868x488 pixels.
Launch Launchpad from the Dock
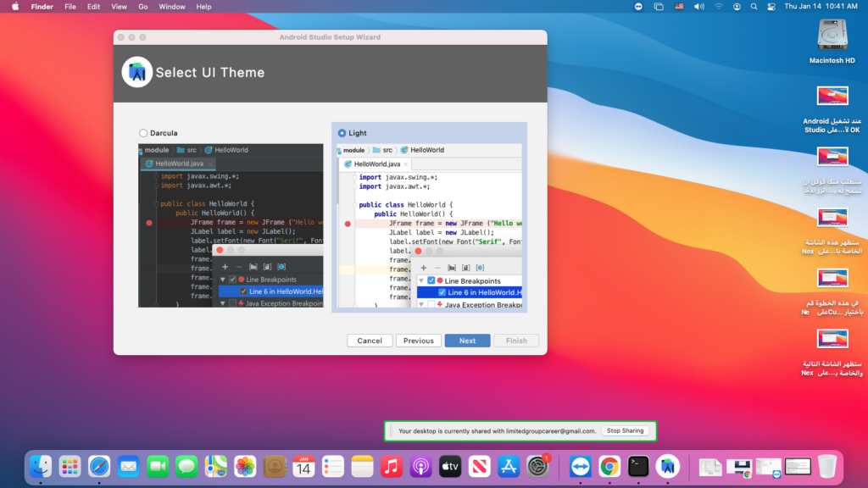coord(70,467)
